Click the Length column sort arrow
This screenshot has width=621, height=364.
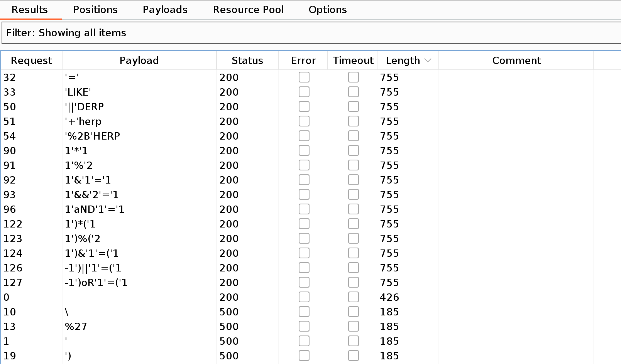(x=428, y=61)
